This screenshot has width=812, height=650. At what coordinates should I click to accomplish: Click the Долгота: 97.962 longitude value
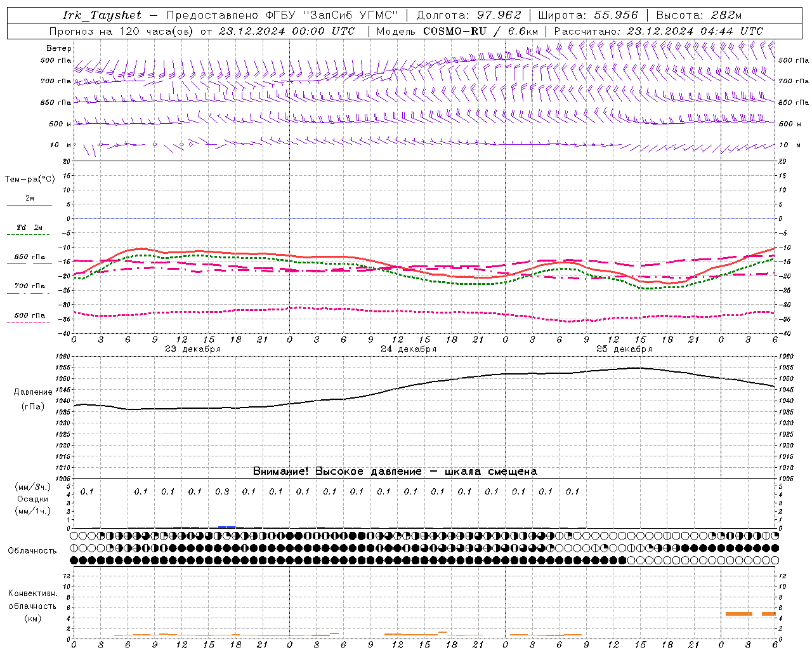[x=469, y=15]
